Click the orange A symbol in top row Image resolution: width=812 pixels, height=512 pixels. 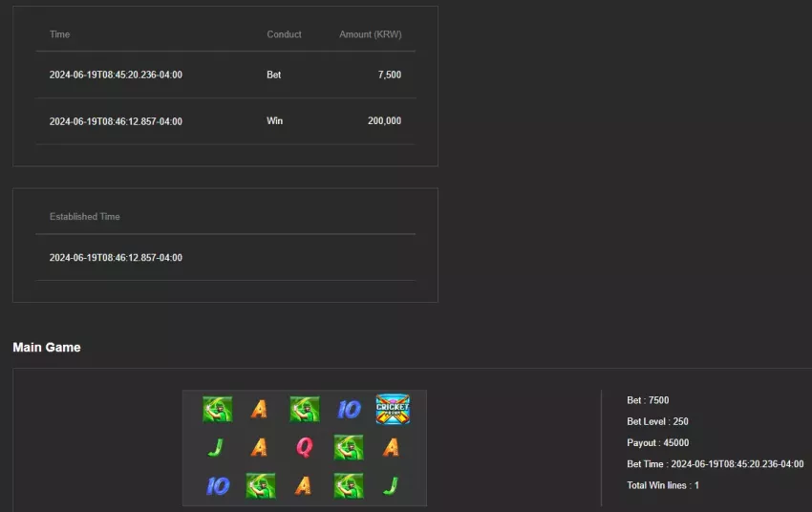[x=259, y=409]
